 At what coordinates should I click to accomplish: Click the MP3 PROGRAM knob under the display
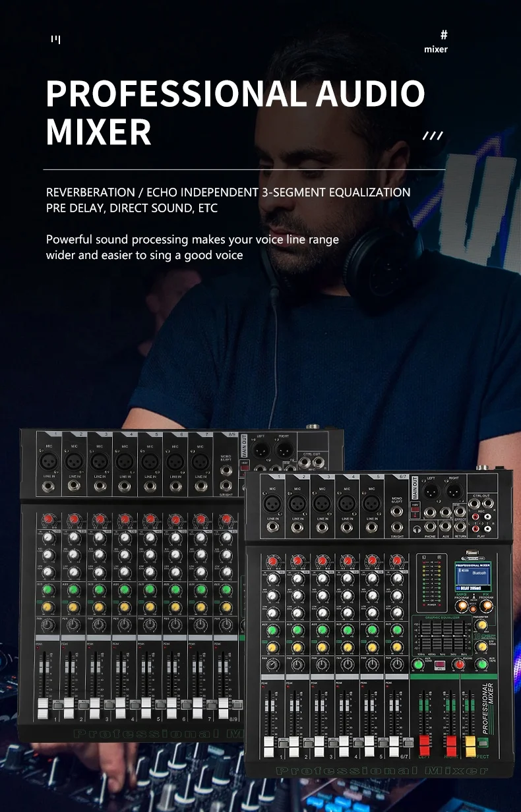coord(462,606)
